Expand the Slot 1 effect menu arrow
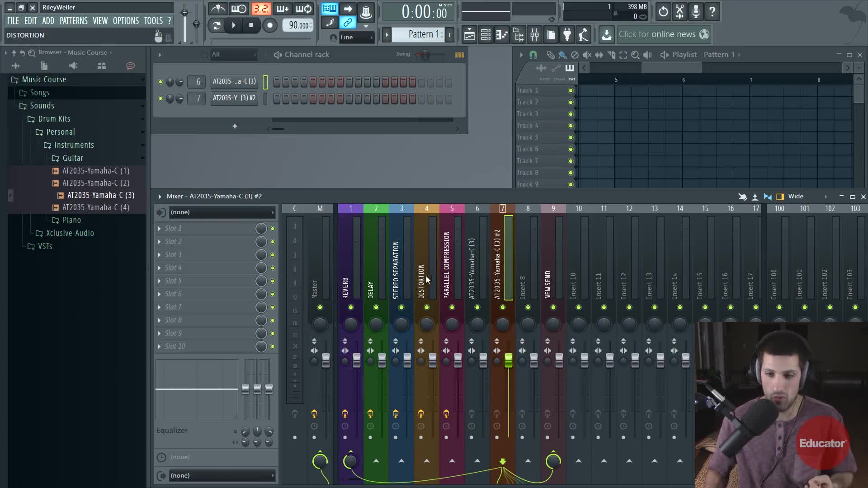 tap(159, 229)
